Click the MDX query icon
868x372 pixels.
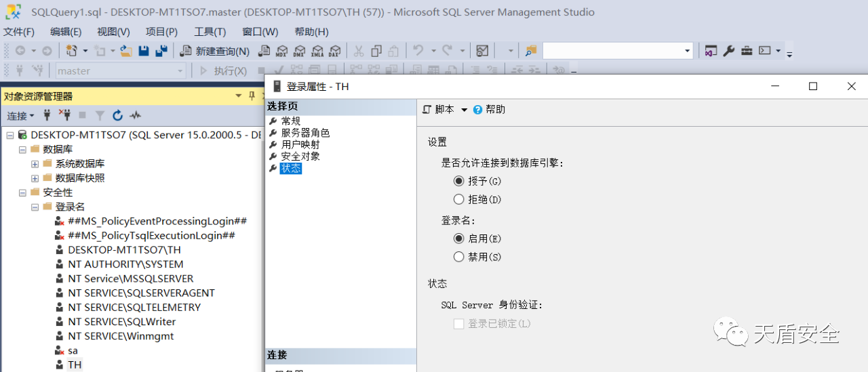pos(282,51)
